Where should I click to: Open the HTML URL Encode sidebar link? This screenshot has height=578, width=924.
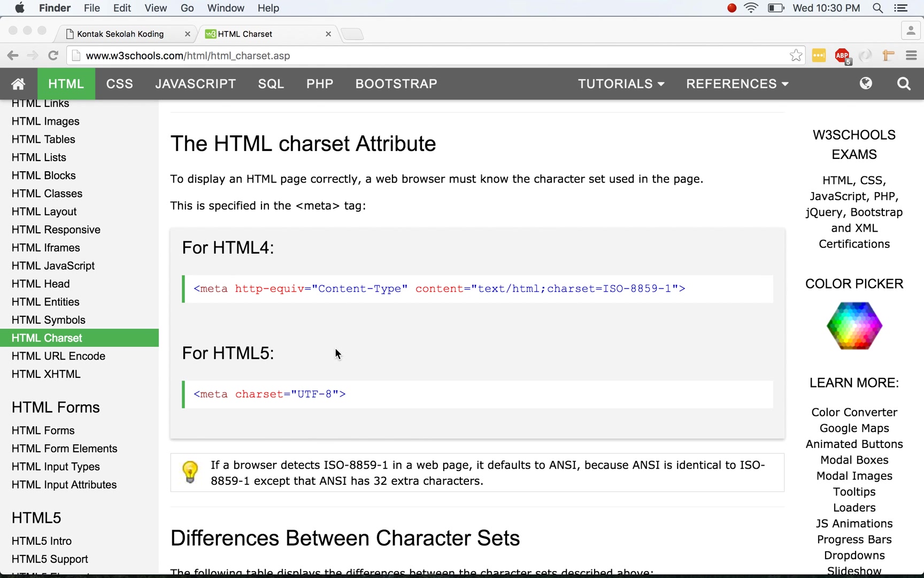58,356
